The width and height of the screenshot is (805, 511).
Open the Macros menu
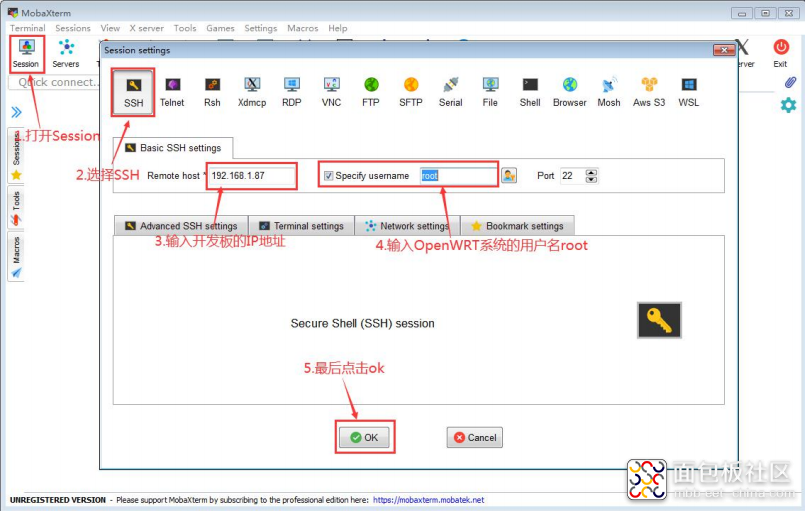[x=302, y=28]
